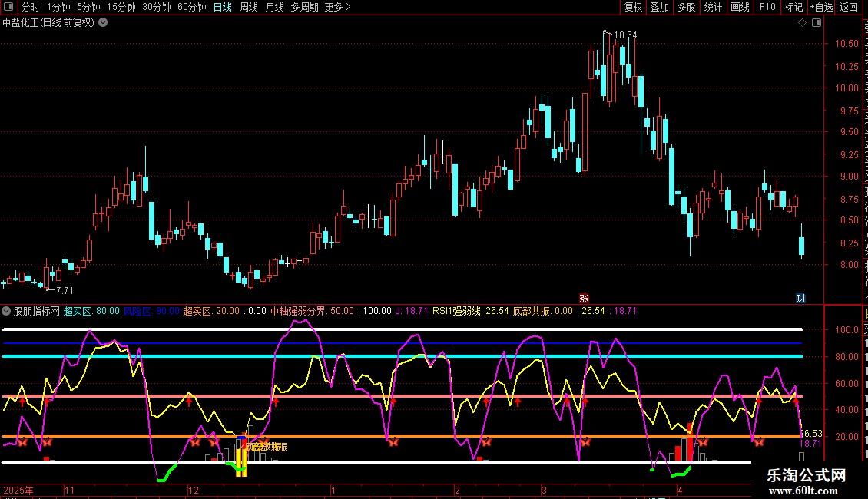Click the diamond icon in chart header
Viewport: 868px width, 499px height.
tap(802, 23)
